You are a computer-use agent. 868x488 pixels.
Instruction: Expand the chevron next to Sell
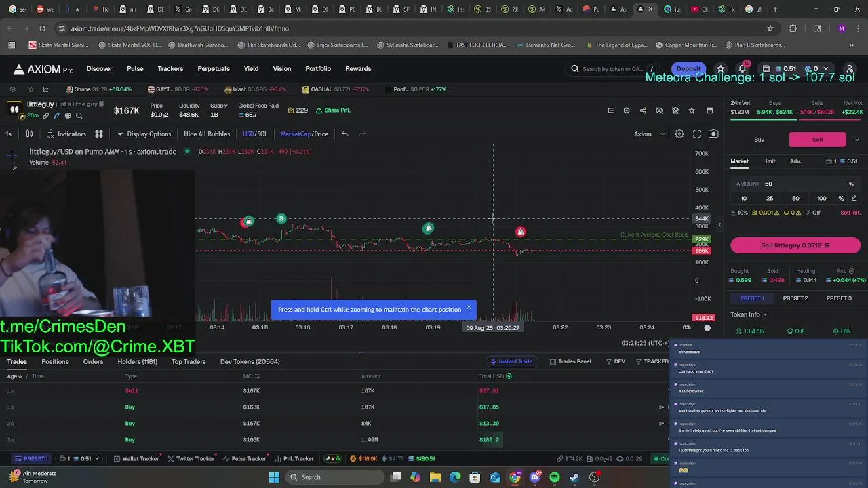(857, 140)
